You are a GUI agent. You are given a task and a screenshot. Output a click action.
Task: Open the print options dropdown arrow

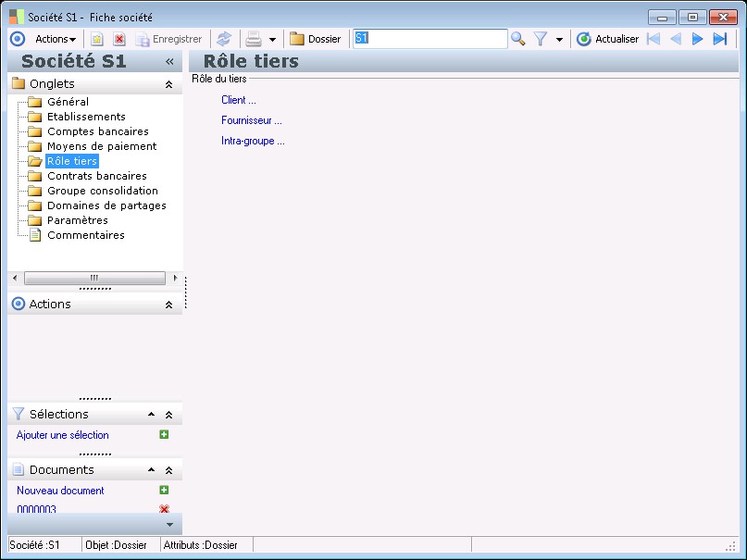pyautogui.click(x=272, y=40)
